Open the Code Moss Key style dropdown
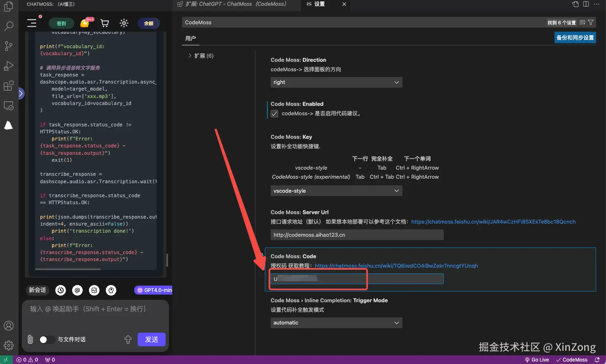 [x=336, y=191]
